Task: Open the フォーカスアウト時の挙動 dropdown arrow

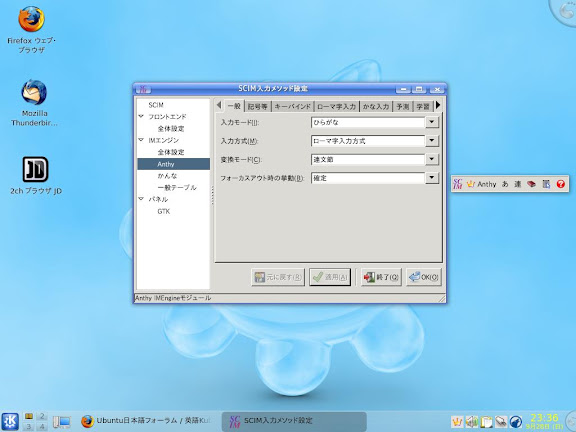Action: coord(432,178)
